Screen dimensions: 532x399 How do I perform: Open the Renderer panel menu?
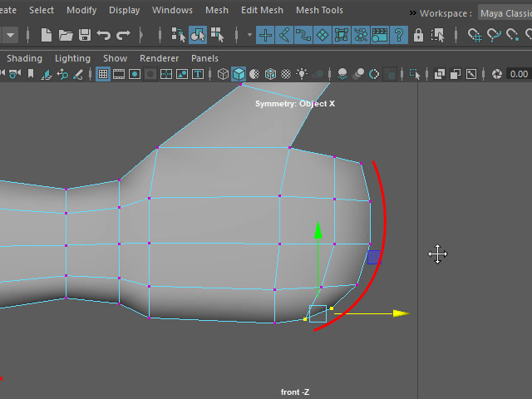[159, 58]
